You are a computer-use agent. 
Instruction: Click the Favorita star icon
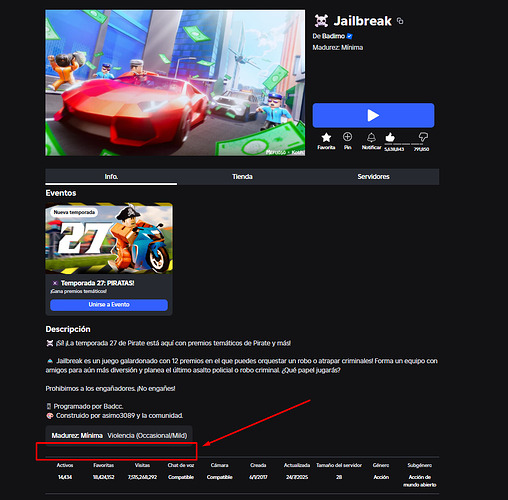point(326,137)
